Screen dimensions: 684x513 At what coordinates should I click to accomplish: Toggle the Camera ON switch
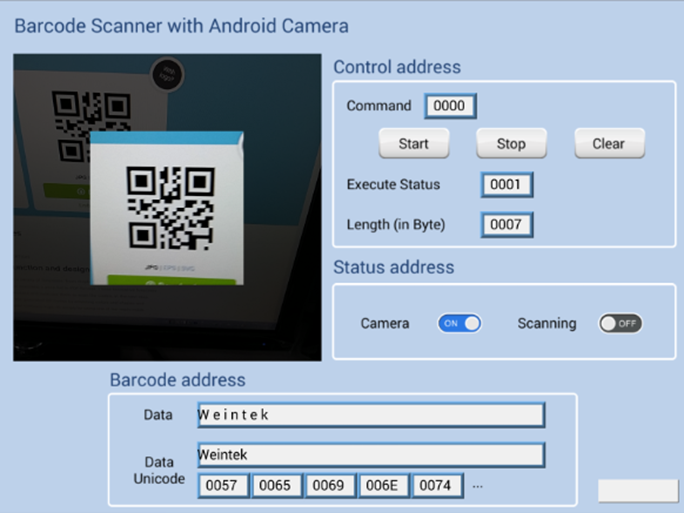click(x=459, y=323)
